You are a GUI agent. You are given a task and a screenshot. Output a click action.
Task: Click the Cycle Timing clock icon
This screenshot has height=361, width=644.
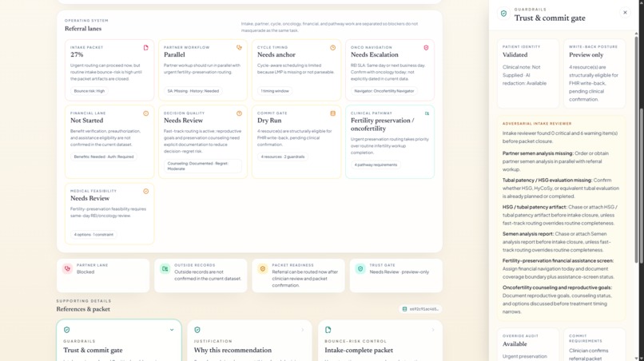(332, 48)
